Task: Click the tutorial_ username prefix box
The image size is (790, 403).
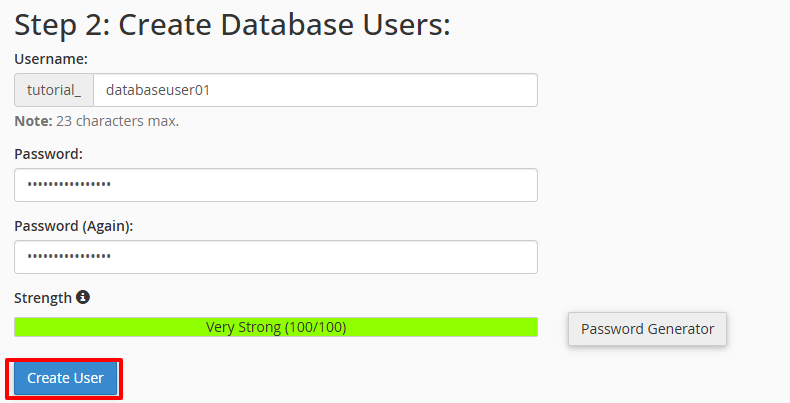Action: pos(54,90)
